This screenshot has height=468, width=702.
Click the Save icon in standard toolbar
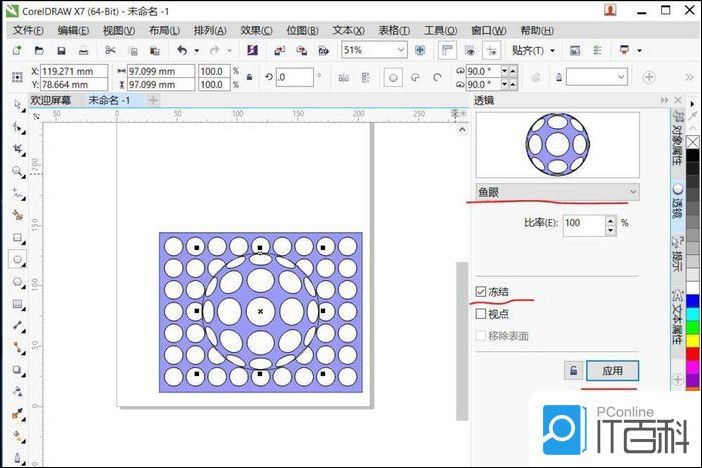(61, 50)
